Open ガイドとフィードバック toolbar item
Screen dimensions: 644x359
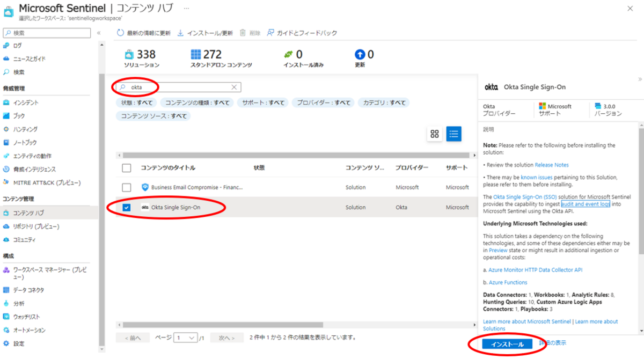302,33
